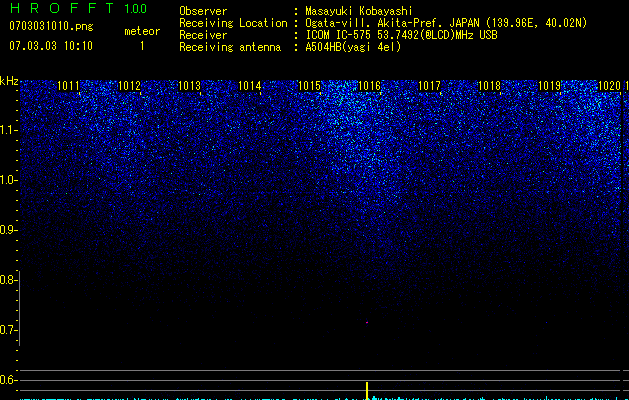Click the 0.9 kHz frequency label
Screen dimensions: 629x400
pyautogui.click(x=8, y=230)
